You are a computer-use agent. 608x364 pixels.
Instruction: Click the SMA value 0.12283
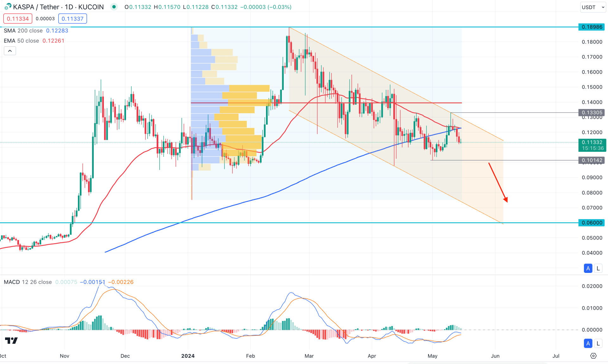coord(57,31)
